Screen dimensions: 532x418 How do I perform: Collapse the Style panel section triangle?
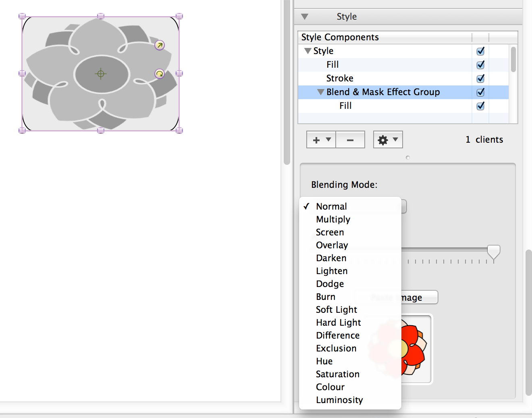305,17
